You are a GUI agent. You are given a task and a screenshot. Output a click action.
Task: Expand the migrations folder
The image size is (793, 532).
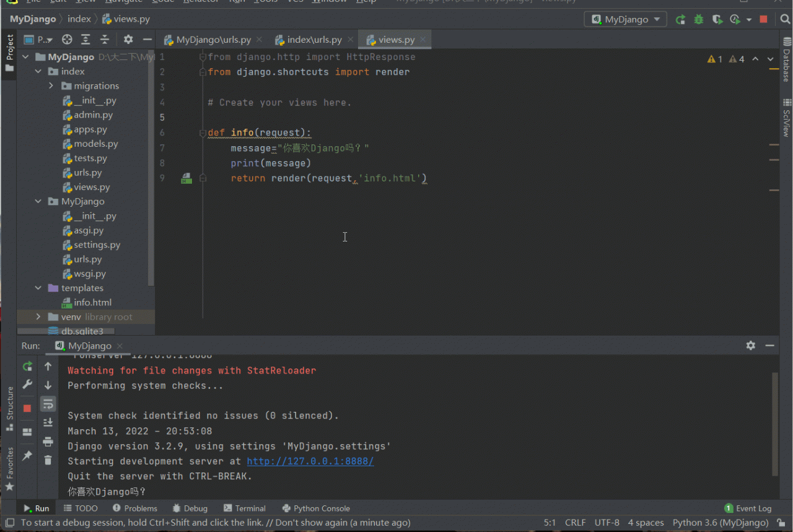pyautogui.click(x=51, y=86)
